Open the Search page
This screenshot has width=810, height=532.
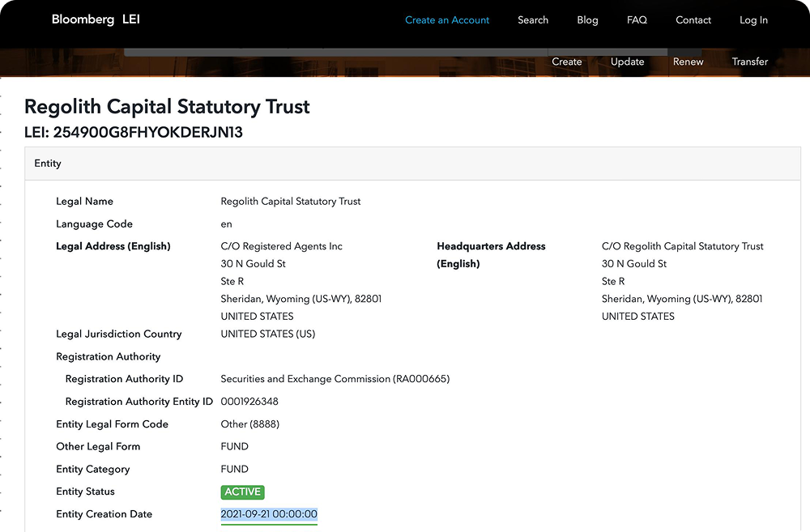533,20
